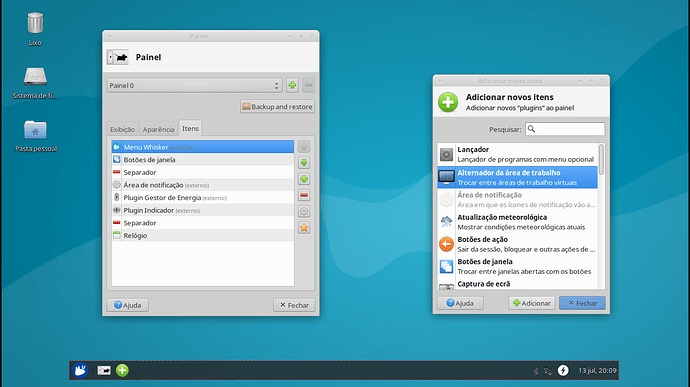The width and height of the screenshot is (690, 387).
Task: Click Atualização meteorológica weather icon
Action: coord(446,221)
